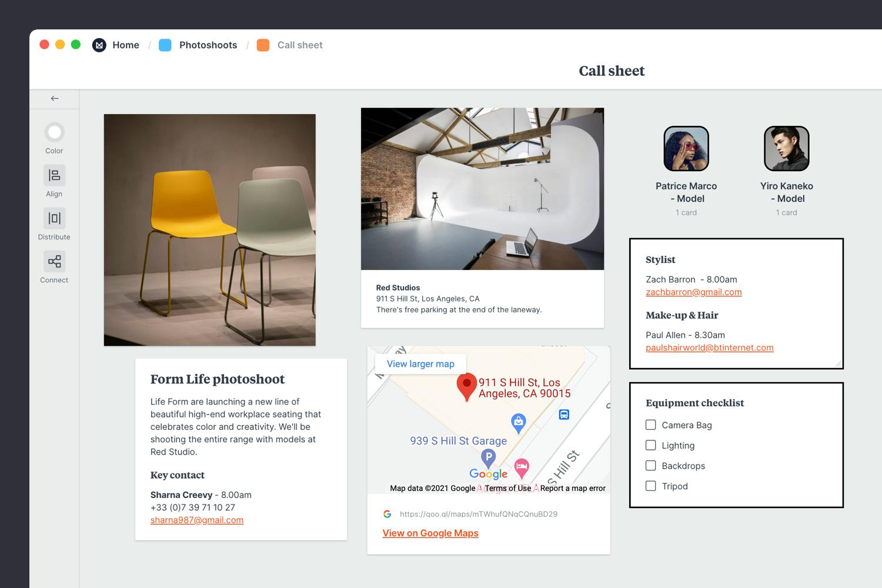This screenshot has width=882, height=588.
Task: Go to Photoshoots in breadcrumb
Action: (208, 45)
